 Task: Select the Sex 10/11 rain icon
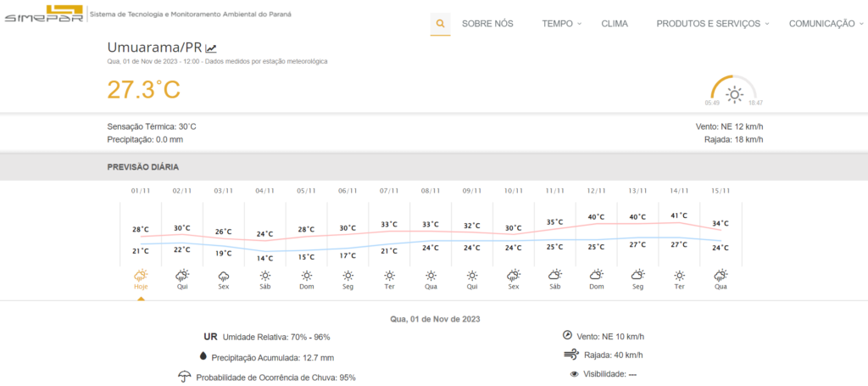click(513, 275)
